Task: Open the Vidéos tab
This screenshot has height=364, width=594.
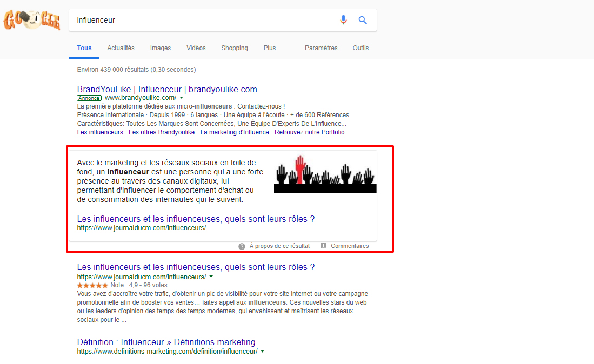Action: click(x=196, y=48)
